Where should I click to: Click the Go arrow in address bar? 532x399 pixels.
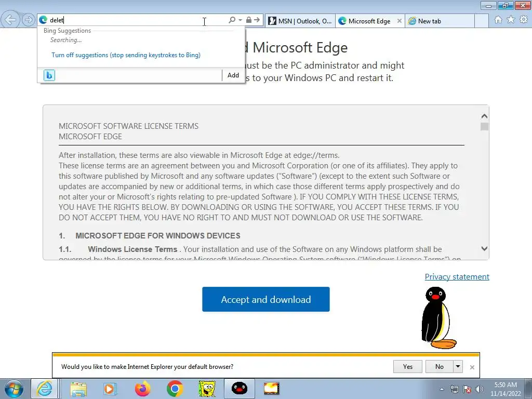pos(257,20)
